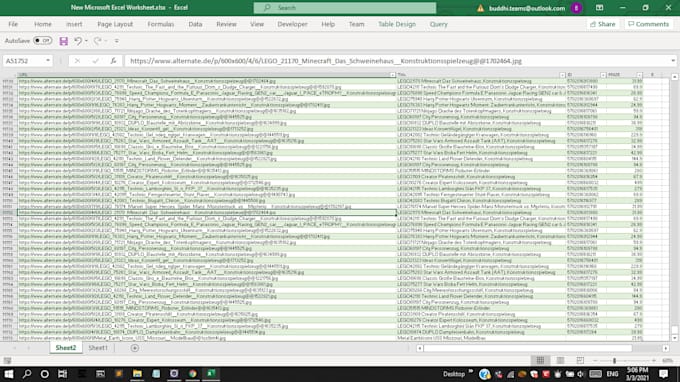
Task: Click vertical scrollbar down arrow
Action: tap(674, 338)
